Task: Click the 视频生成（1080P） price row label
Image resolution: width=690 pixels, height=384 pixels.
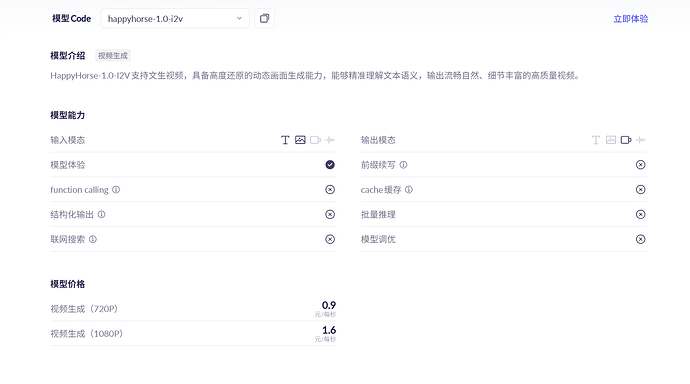Action: [x=87, y=334]
